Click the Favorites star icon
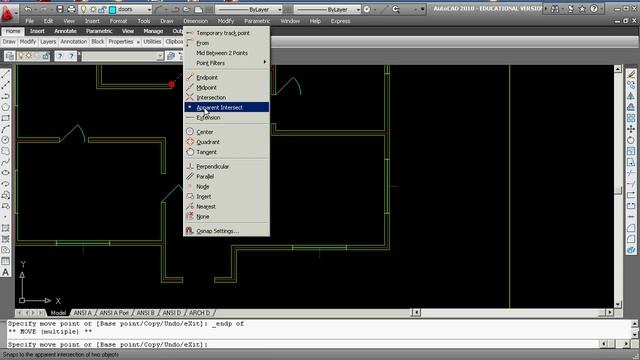Image resolution: width=640 pixels, height=360 pixels. [582, 9]
